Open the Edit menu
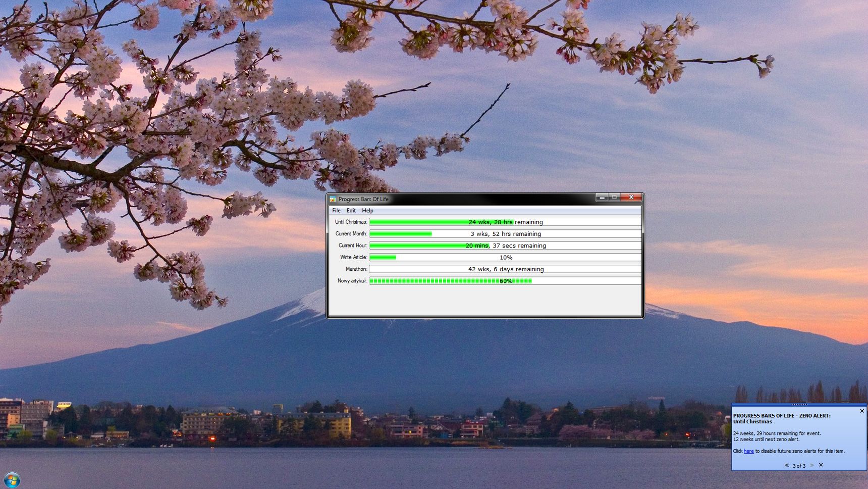Screen dimensions: 868x489 (351, 211)
